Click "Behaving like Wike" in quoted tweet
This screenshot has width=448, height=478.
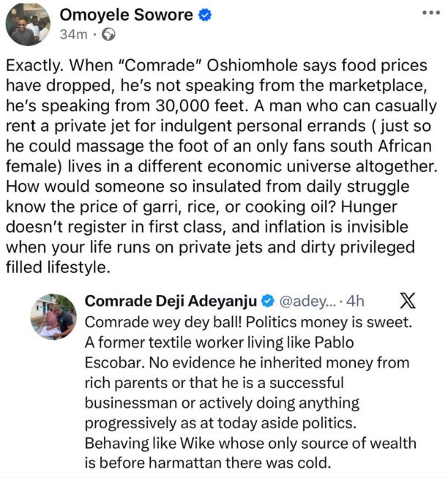pos(145,443)
